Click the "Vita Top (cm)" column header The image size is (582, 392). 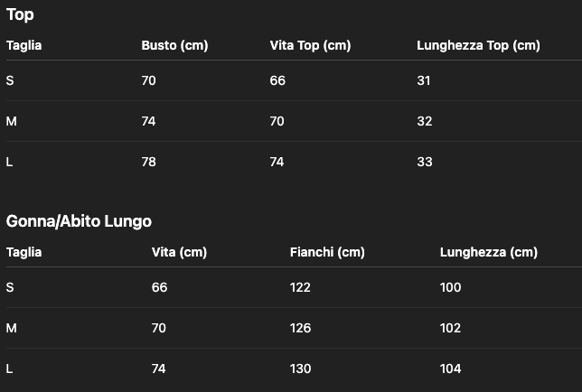coord(310,45)
